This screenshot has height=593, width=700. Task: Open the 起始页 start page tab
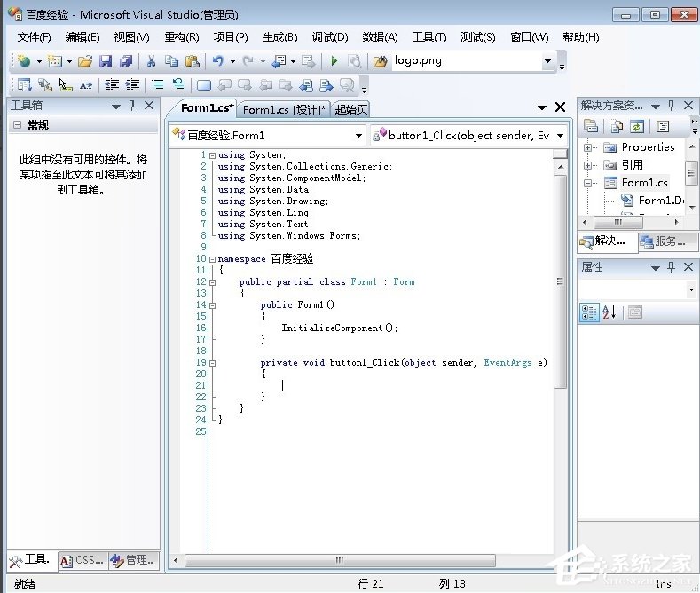351,109
